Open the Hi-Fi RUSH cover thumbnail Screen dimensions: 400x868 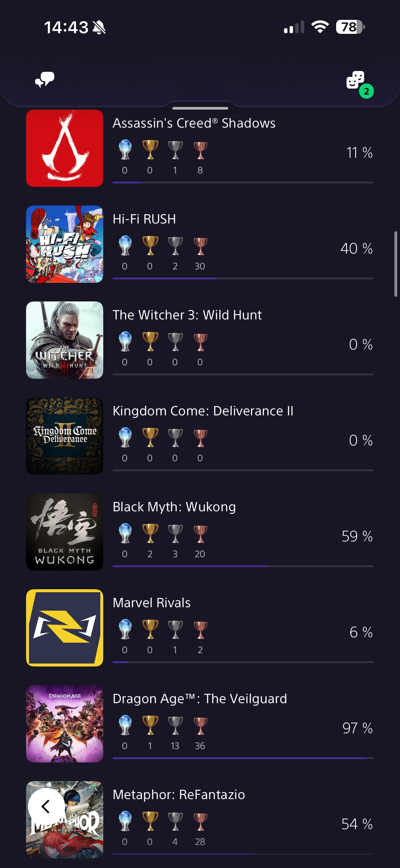pos(64,244)
